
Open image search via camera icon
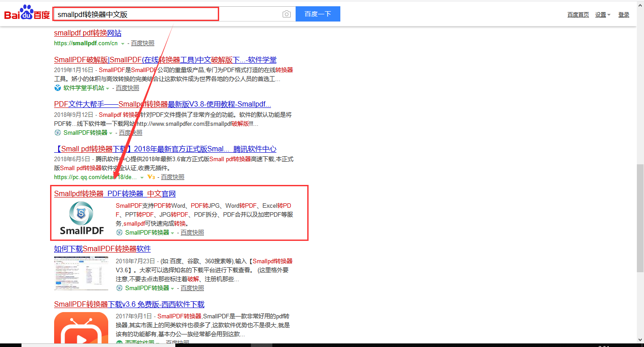click(x=287, y=14)
